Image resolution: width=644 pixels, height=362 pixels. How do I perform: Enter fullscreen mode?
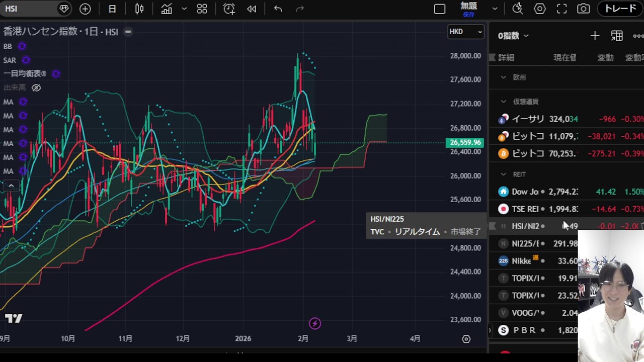(561, 9)
